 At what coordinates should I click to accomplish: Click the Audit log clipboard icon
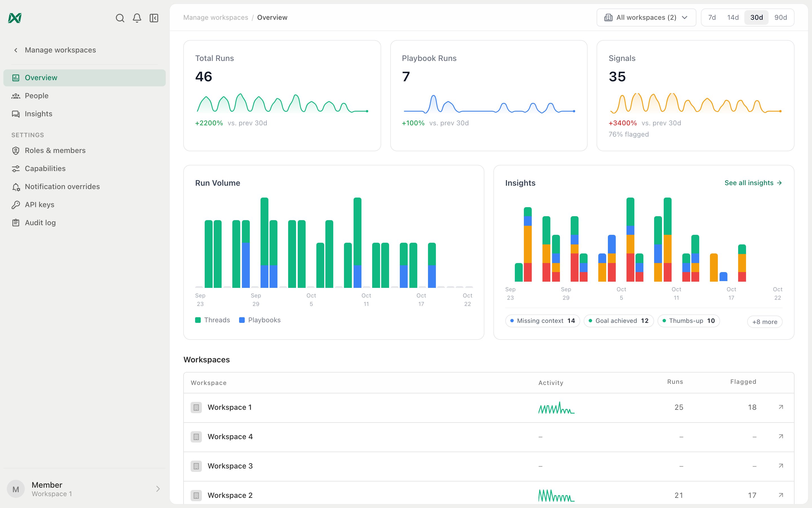click(x=16, y=223)
